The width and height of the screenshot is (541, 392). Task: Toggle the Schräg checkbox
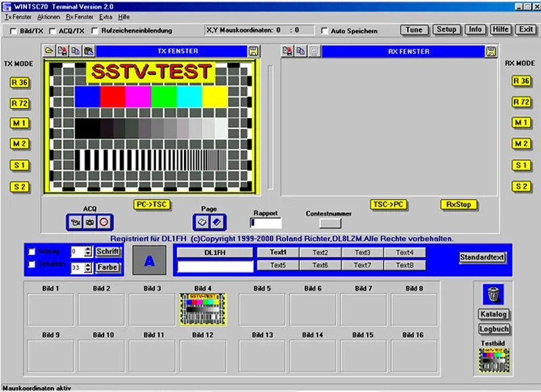pyautogui.click(x=30, y=252)
